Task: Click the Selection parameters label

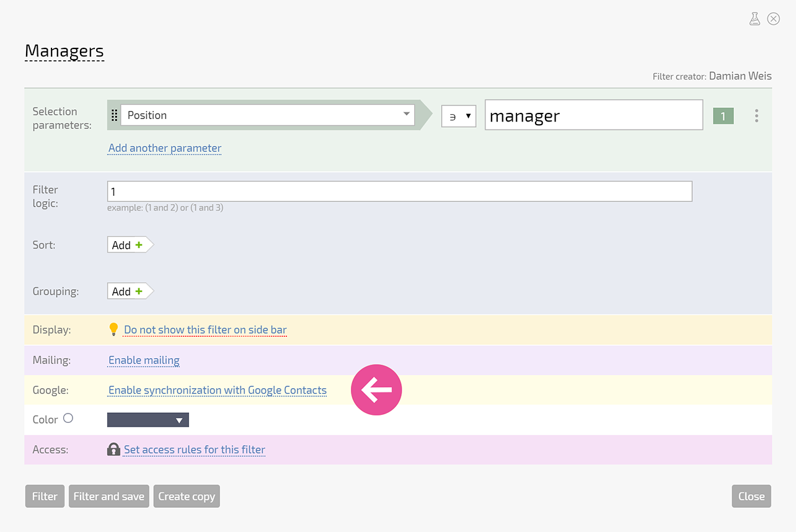Action: (x=62, y=118)
